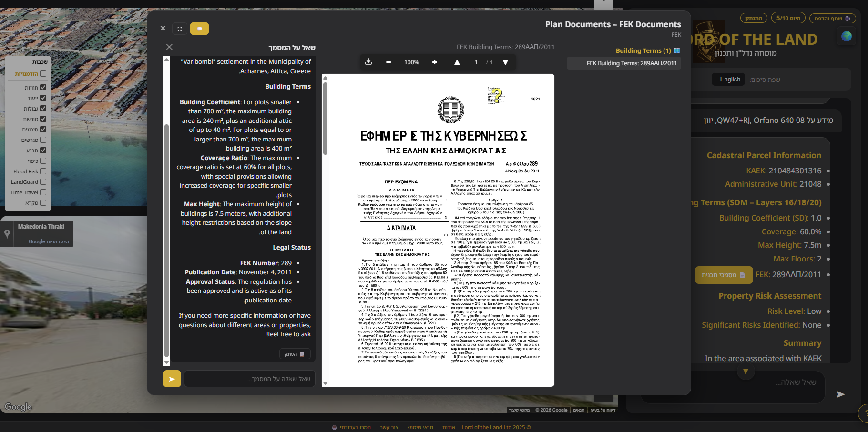Open the מסמכי תכנית documents button
This screenshot has width=868, height=432.
pyautogui.click(x=724, y=275)
